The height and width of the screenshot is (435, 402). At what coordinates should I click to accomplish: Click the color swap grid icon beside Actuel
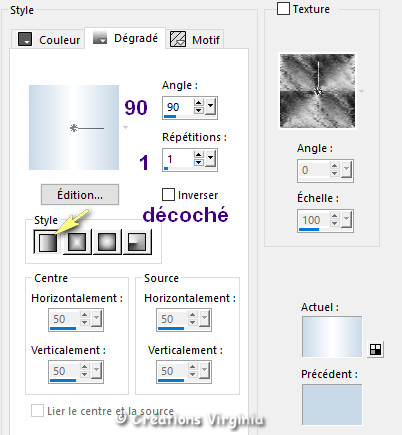[375, 349]
